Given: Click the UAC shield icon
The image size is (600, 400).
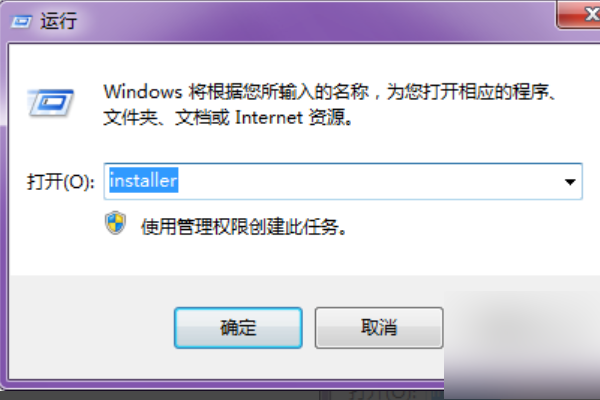Looking at the screenshot, I should 115,223.
